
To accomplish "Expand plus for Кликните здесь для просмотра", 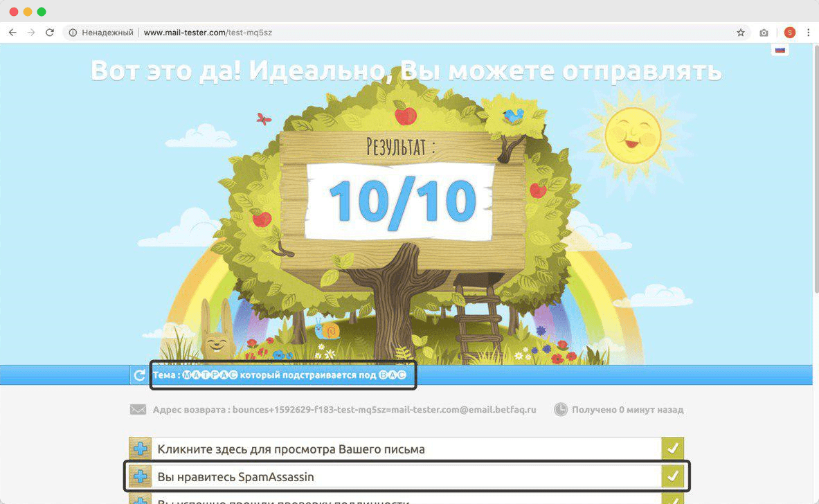I will pos(140,449).
